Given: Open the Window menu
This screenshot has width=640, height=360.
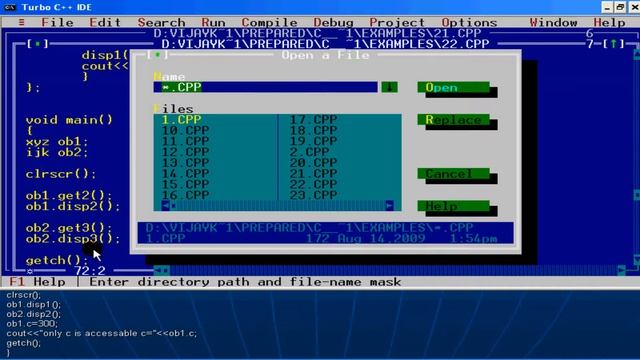Looking at the screenshot, I should [553, 22].
